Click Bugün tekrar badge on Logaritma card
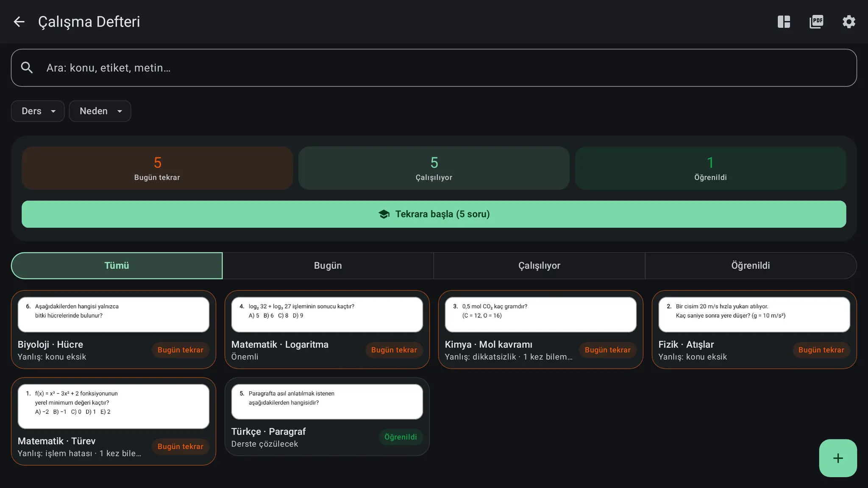The width and height of the screenshot is (868, 488). tap(394, 350)
